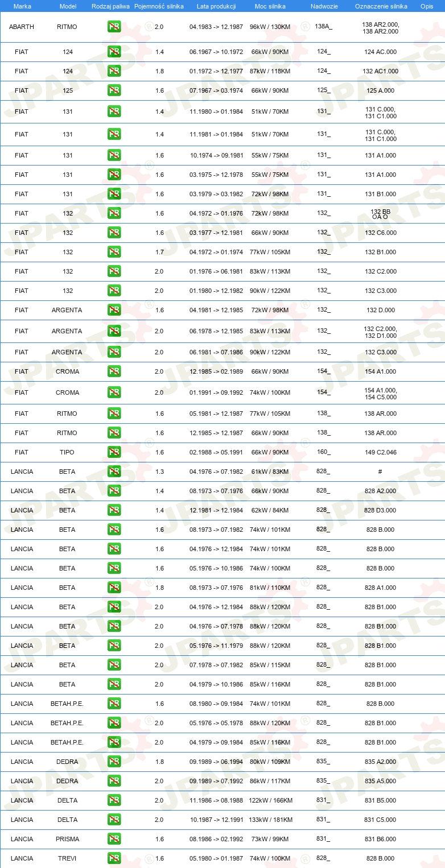This screenshot has width=445, height=868.
Task: Click the Marka column header
Action: pyautogui.click(x=22, y=6)
